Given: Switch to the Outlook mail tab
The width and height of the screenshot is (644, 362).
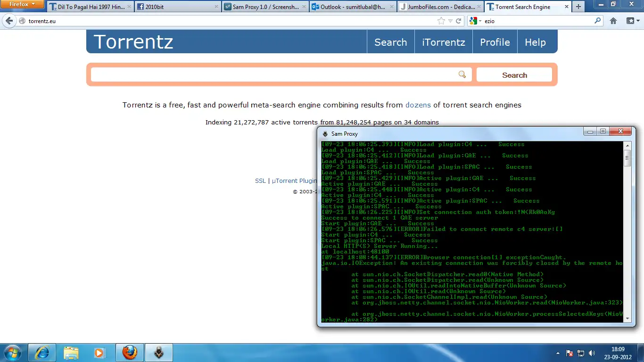Looking at the screenshot, I should tap(353, 7).
